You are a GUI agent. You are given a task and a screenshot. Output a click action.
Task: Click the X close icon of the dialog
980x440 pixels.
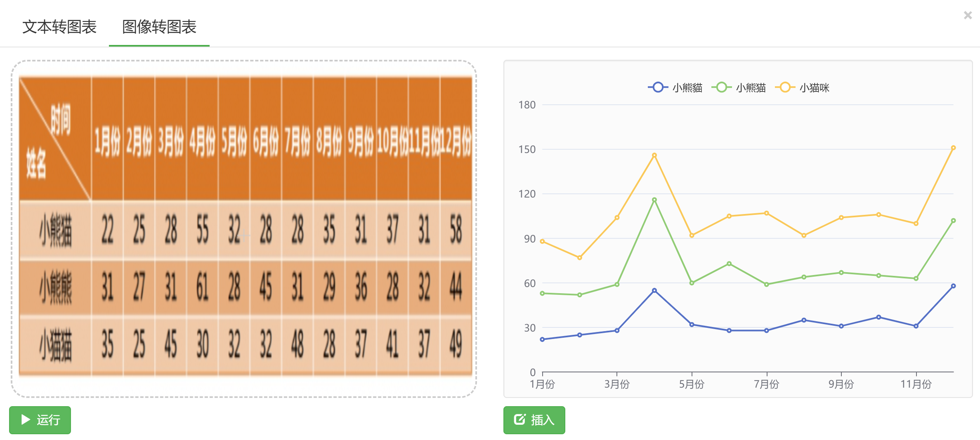pyautogui.click(x=968, y=15)
